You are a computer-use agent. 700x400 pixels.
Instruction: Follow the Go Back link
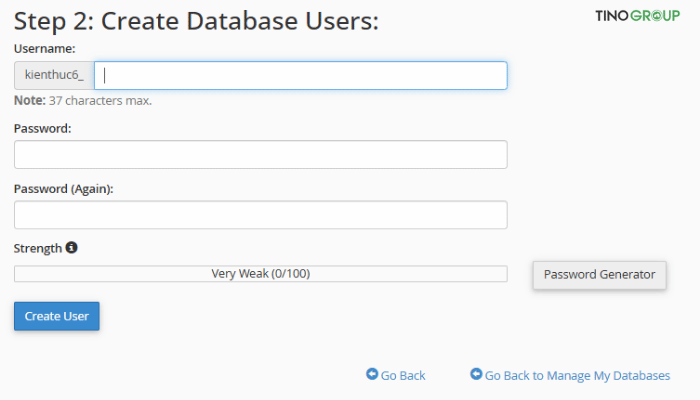[x=403, y=376]
